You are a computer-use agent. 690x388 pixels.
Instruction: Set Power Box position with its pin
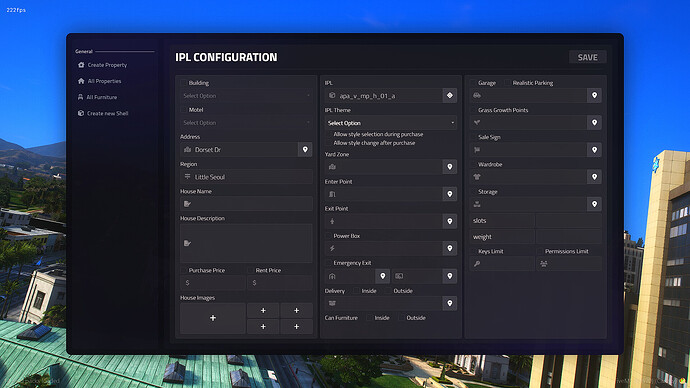tap(450, 249)
